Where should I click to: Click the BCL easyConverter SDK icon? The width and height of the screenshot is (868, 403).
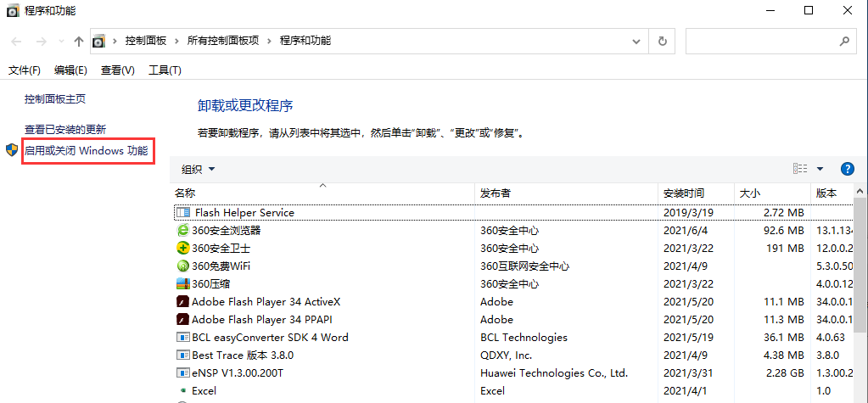tap(182, 337)
